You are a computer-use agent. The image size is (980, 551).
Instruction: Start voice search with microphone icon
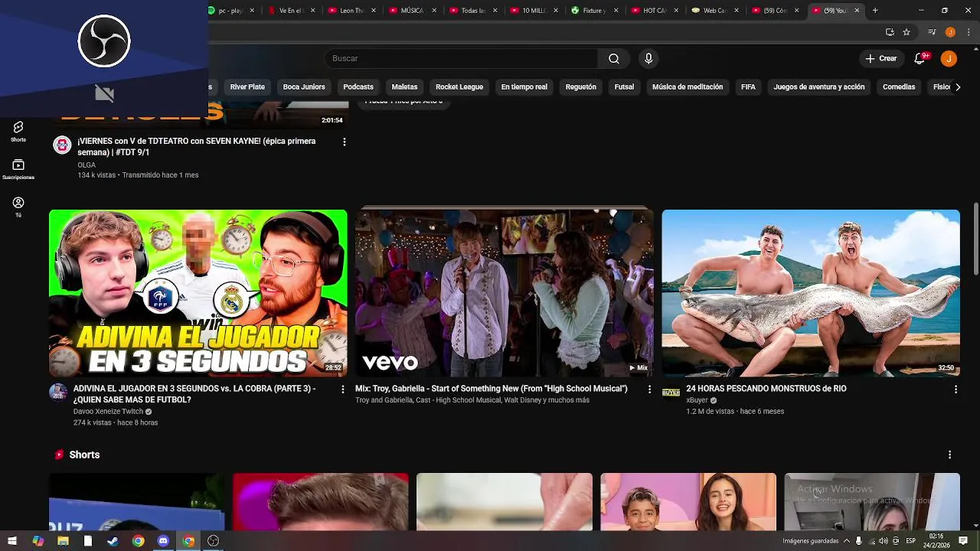click(x=648, y=59)
